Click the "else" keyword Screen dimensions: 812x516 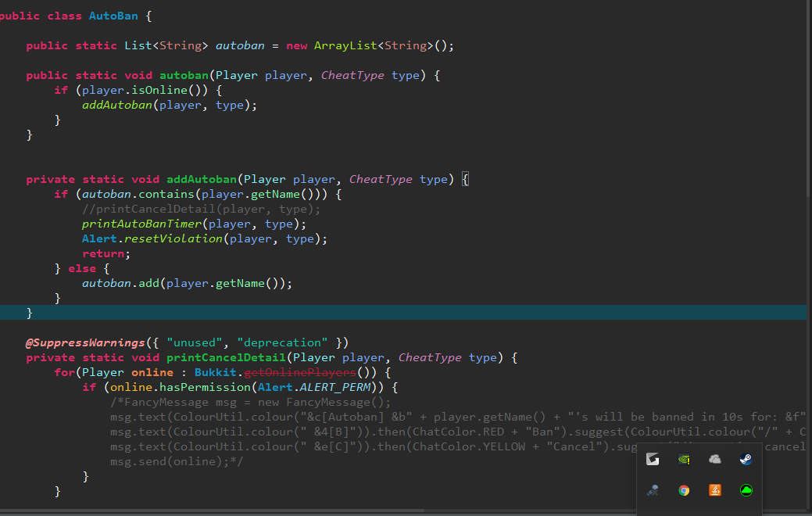tap(82, 268)
